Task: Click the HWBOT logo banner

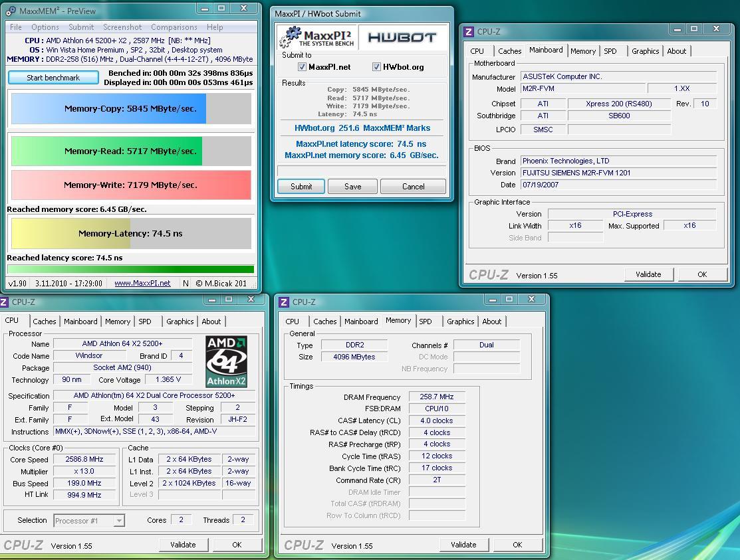Action: point(402,37)
